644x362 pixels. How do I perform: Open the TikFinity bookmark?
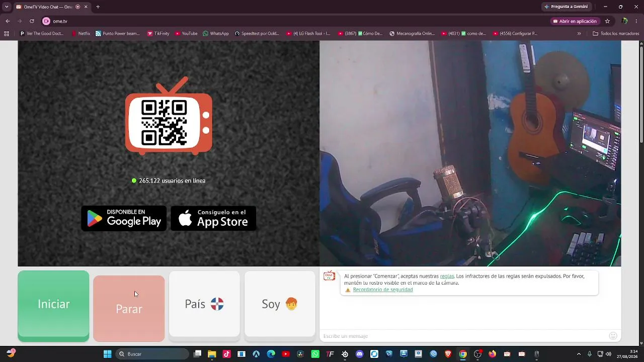[x=158, y=34]
